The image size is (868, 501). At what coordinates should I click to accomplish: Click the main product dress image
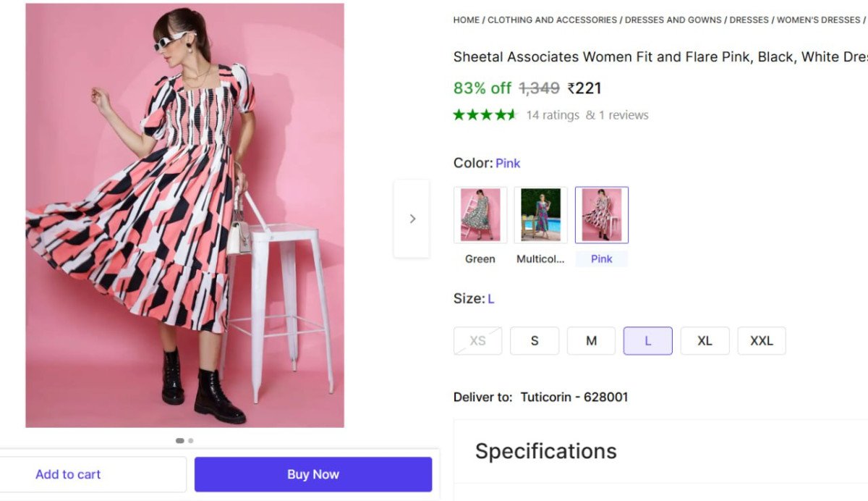pos(184,216)
